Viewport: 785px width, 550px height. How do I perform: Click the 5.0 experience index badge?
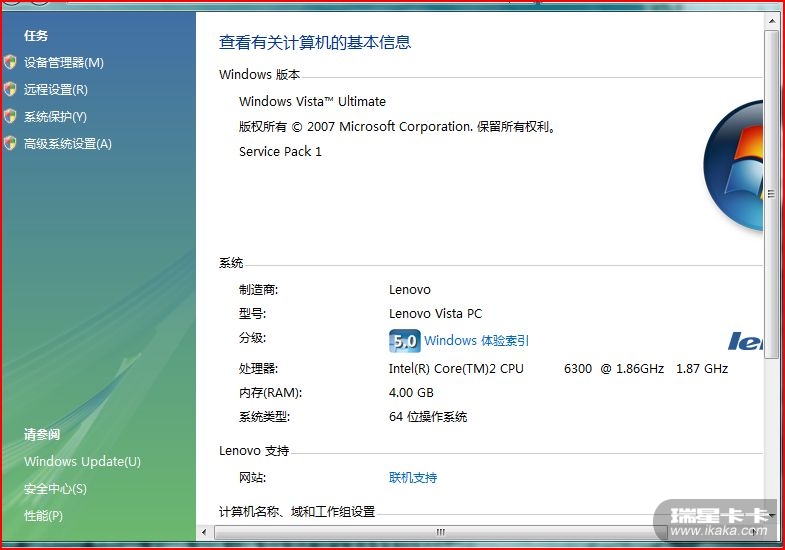(x=405, y=341)
